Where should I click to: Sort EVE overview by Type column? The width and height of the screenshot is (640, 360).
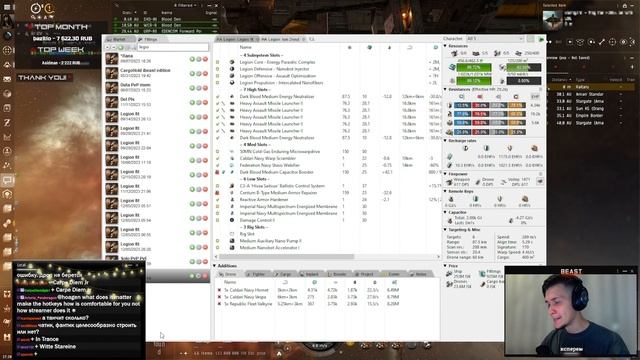point(580,80)
